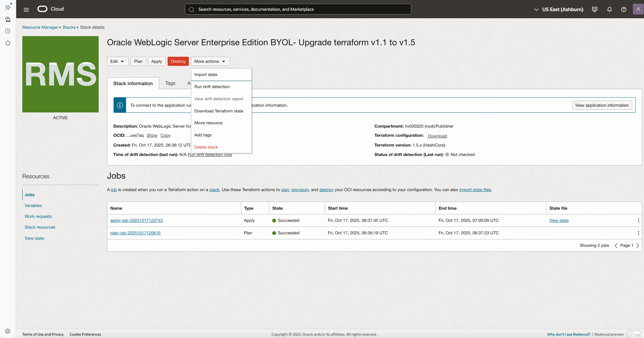Open the settings gear at bottom left
Screen dimensions: 644x338
(8, 331)
